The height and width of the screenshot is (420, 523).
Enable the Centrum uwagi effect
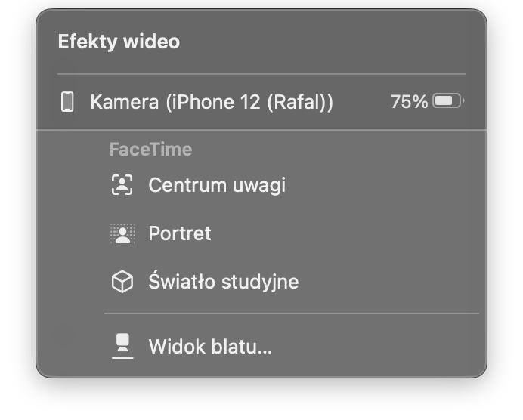[x=261, y=184]
